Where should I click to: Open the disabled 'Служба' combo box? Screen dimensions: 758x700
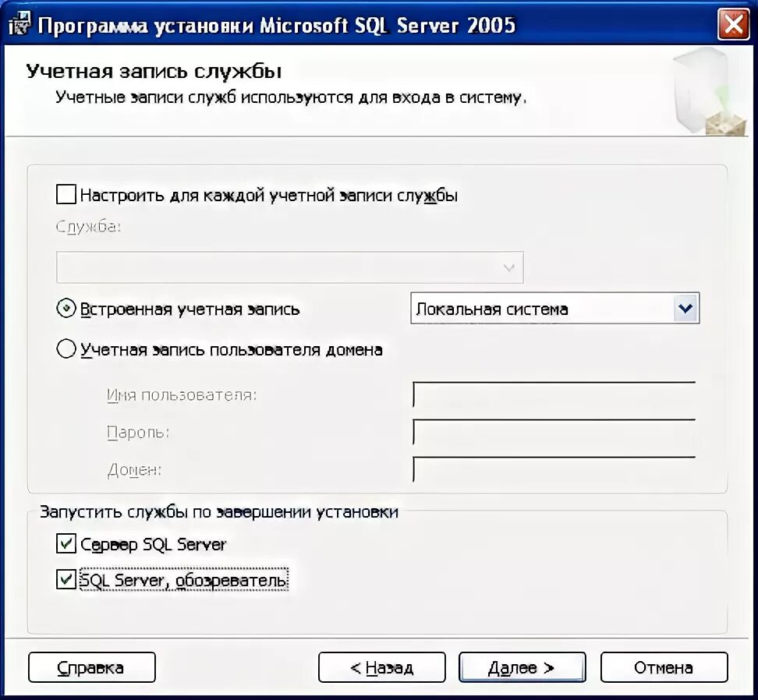(289, 267)
